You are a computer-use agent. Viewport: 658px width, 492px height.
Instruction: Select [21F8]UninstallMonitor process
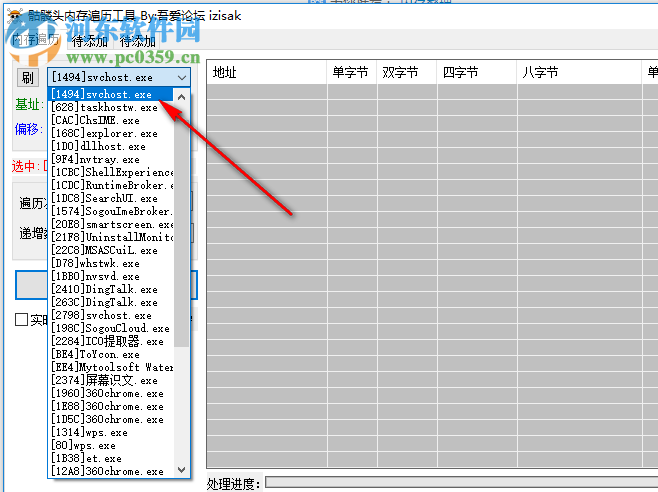pos(111,238)
